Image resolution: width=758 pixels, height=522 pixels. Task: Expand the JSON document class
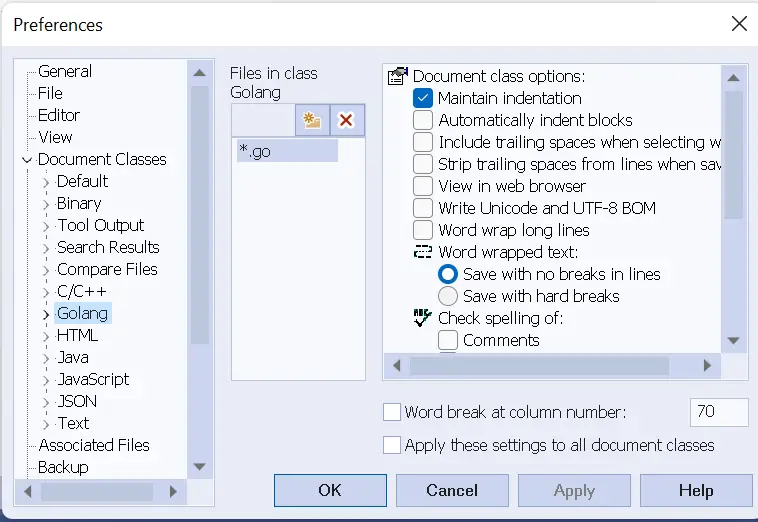(x=46, y=402)
